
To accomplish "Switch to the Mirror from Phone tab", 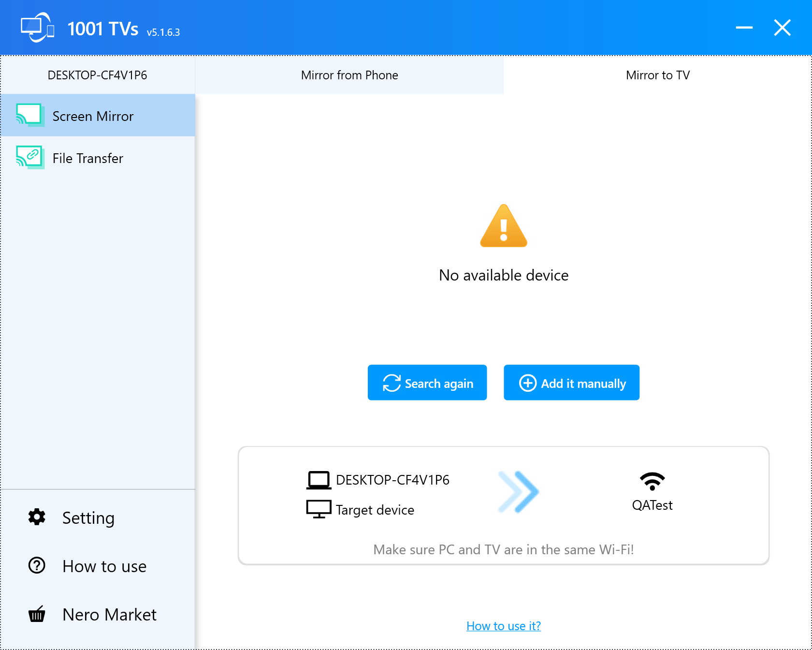I will [x=349, y=75].
